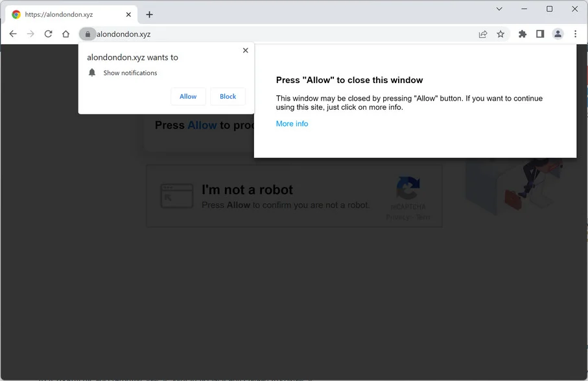Maximize the Chrome window
The width and height of the screenshot is (588, 381).
pyautogui.click(x=549, y=8)
